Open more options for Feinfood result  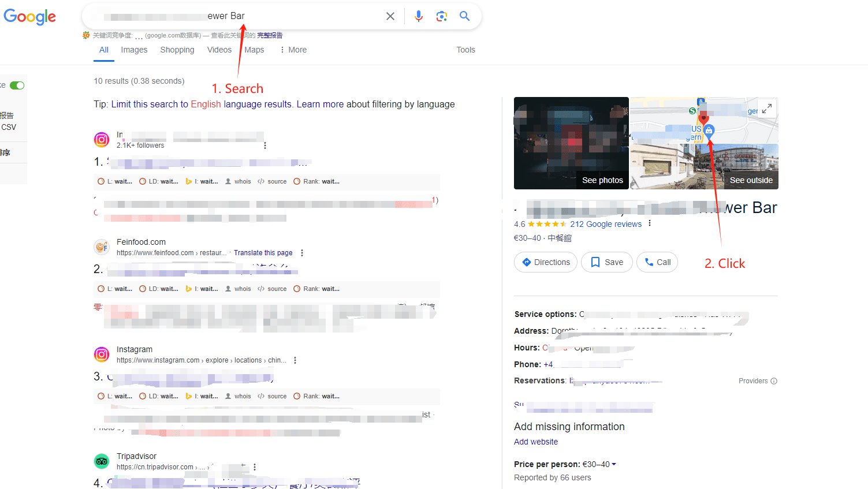[x=302, y=253]
